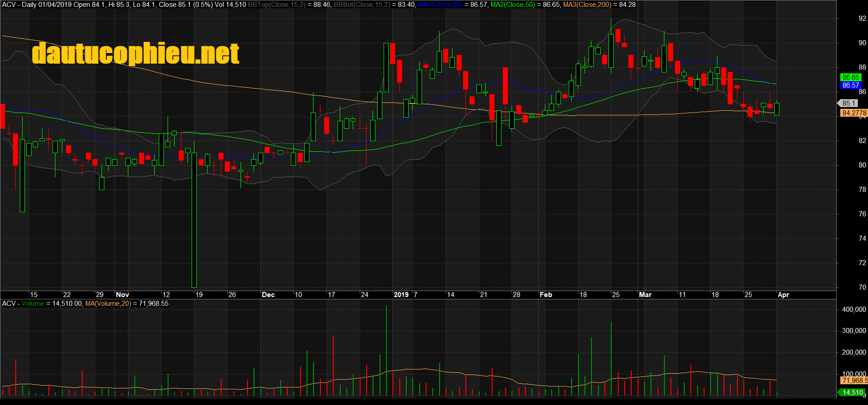Select the BBBot(Close,15,2) indicator label
The height and width of the screenshot is (405, 868).
[x=362, y=5]
